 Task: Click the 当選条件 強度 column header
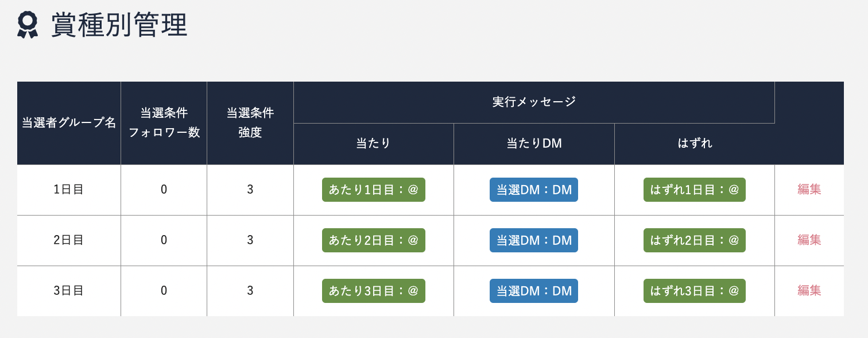(250, 123)
